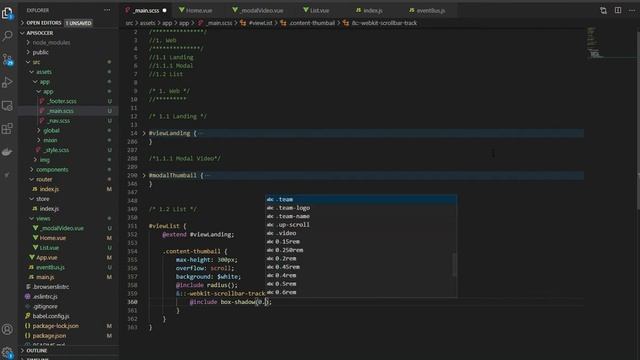Viewport: 640px width, 360px height.
Task: Choose .team-logo suggestion in autocomplete list
Action: tap(361, 208)
